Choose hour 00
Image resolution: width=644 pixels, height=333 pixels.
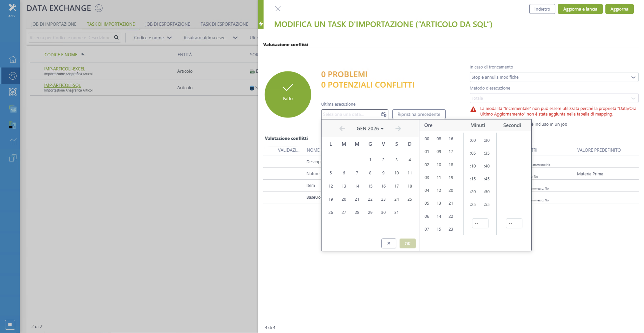coord(427,139)
